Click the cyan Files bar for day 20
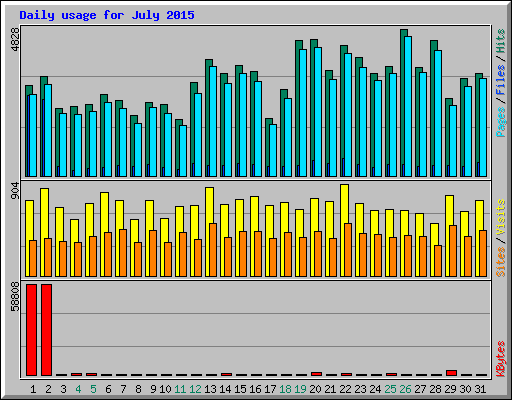The height and width of the screenshot is (400, 512). click(318, 112)
